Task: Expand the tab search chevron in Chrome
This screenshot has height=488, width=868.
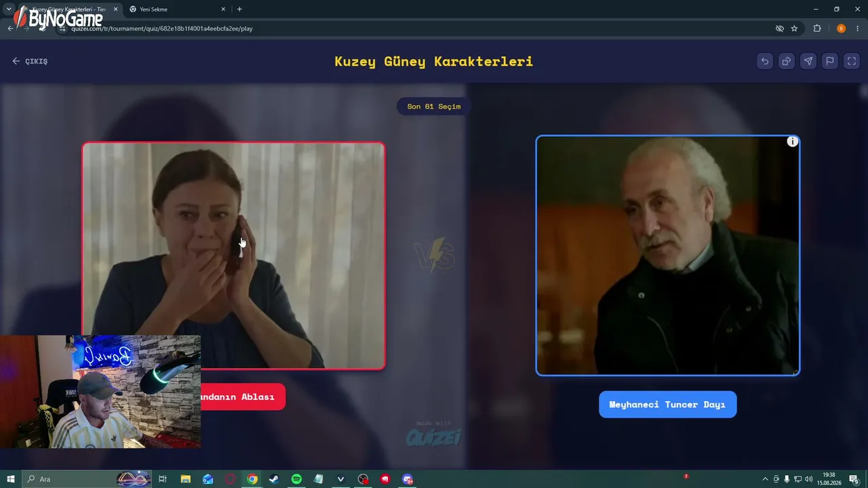Action: 9,9
